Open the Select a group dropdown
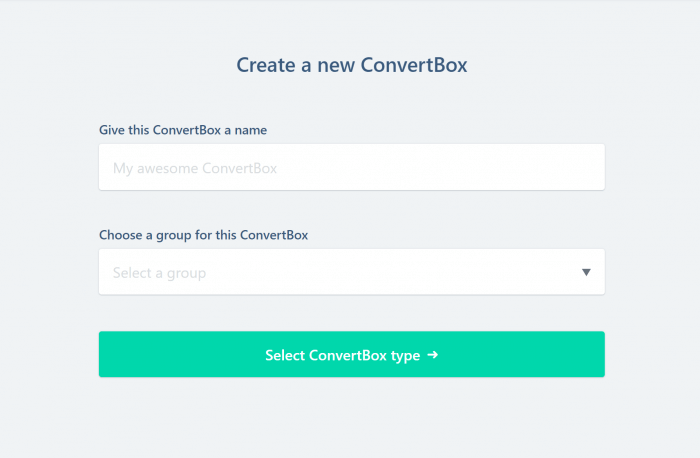Screen dimensions: 700x458 coord(352,272)
